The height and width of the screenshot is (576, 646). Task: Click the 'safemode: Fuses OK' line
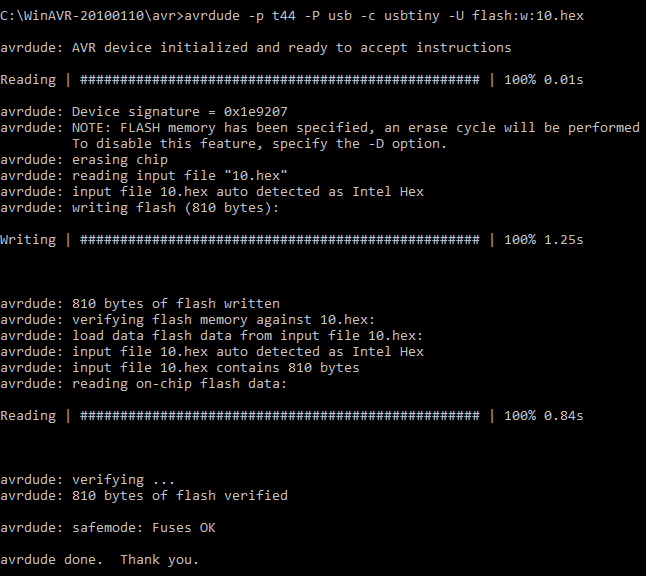(x=108, y=528)
